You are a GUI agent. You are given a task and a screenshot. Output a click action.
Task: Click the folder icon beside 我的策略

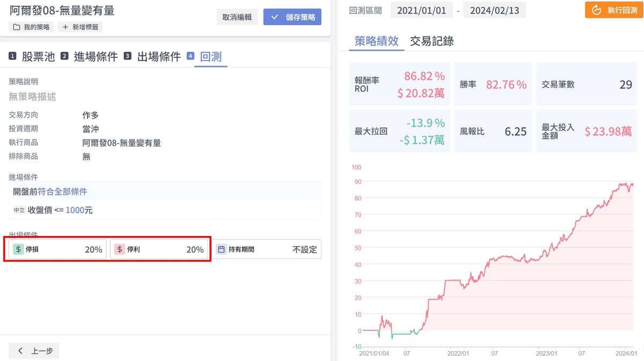click(16, 27)
